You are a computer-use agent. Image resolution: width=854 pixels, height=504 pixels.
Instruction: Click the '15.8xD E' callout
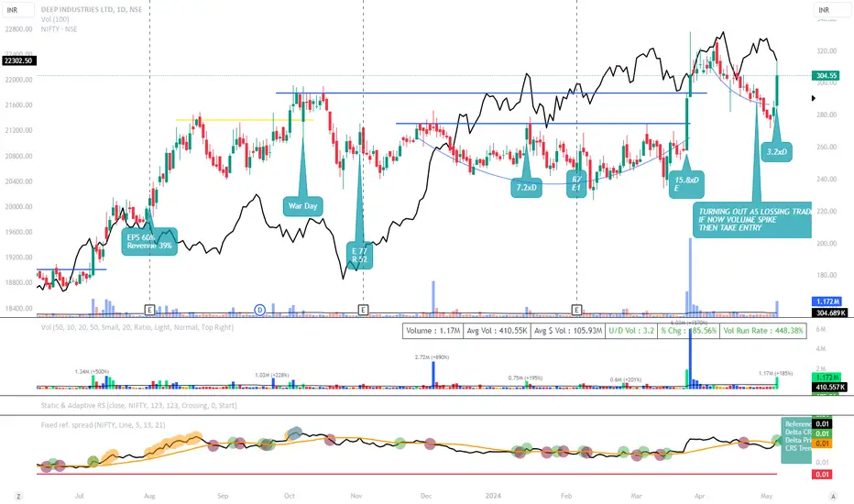686,183
